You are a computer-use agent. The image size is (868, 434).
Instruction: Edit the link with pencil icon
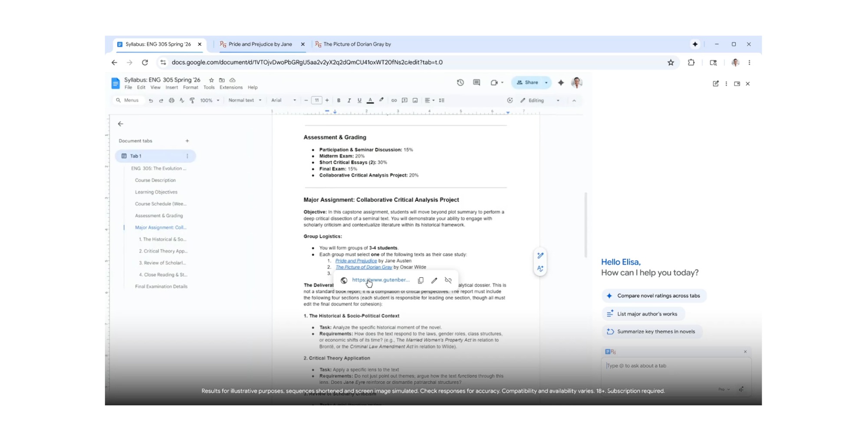pos(434,280)
